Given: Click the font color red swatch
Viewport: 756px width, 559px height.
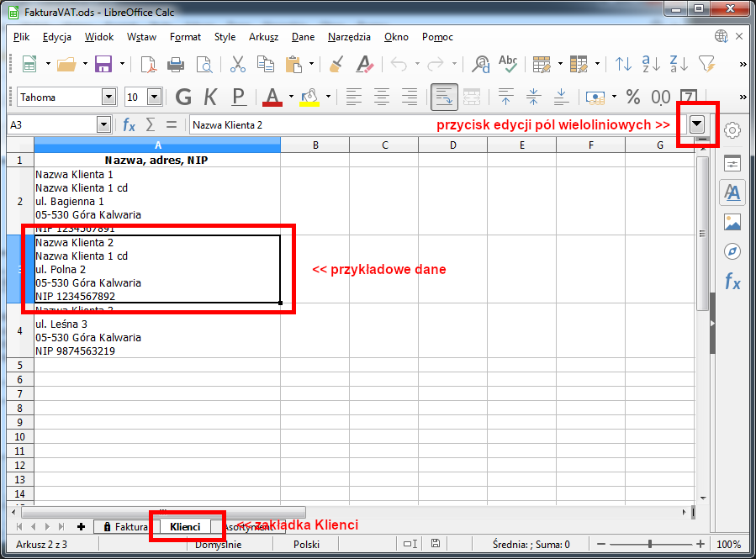Looking at the screenshot, I should click(272, 97).
